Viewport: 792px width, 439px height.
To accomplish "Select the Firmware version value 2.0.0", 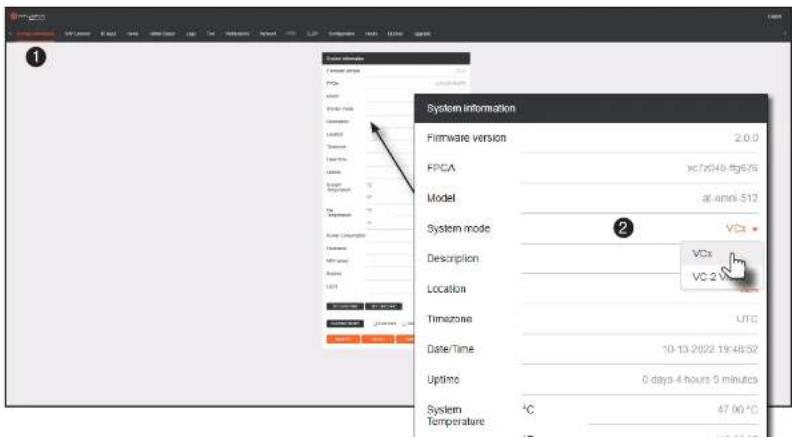I will (746, 138).
